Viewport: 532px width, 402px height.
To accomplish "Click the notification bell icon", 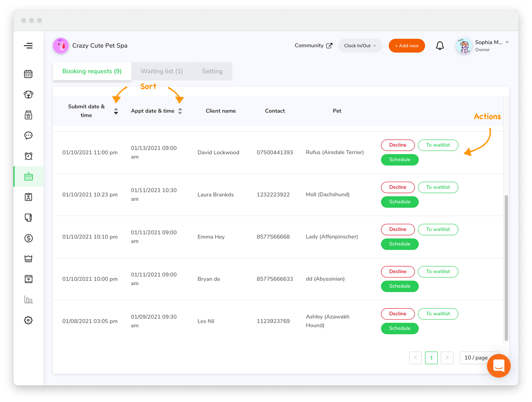I will tap(440, 46).
